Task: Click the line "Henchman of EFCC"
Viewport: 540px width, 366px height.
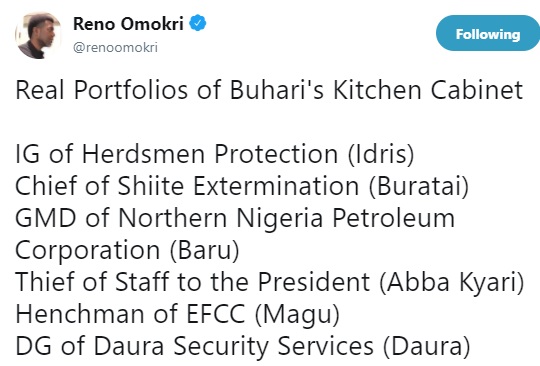Action: (x=130, y=314)
